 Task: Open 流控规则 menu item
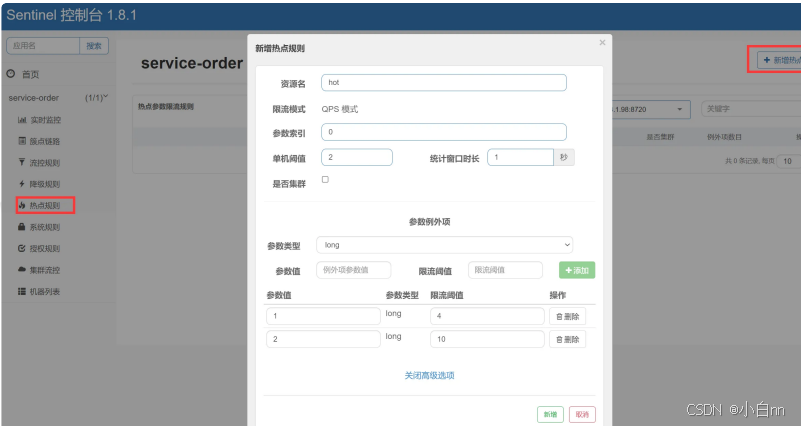[x=44, y=163]
